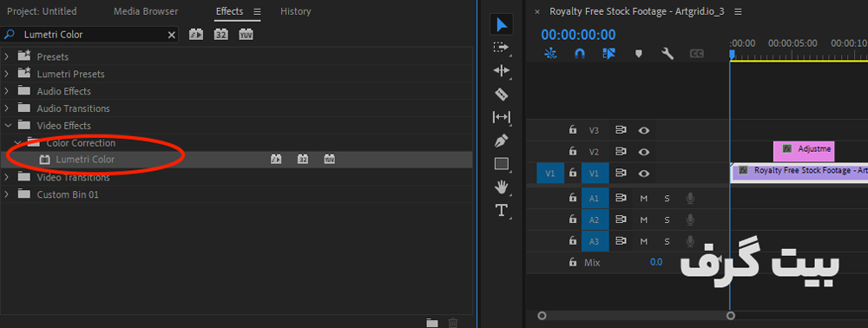The width and height of the screenshot is (868, 328).
Task: Switch to Project: Untitled tab
Action: (42, 11)
